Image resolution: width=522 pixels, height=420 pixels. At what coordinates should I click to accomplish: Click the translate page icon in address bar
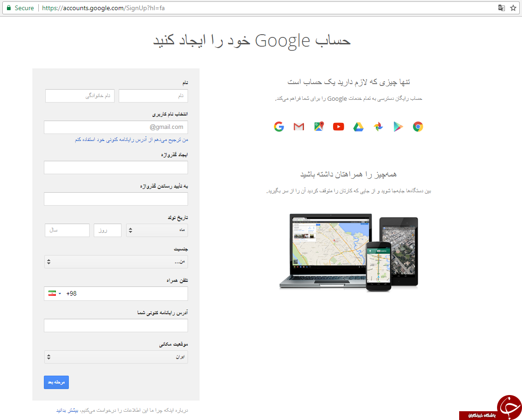coord(501,8)
